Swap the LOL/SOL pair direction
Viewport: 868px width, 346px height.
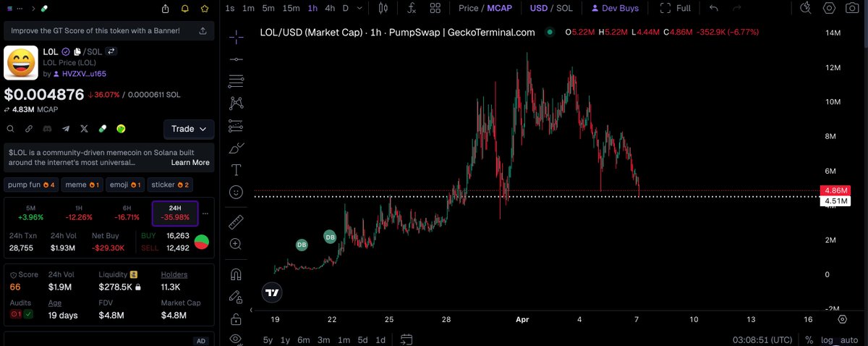(111, 52)
